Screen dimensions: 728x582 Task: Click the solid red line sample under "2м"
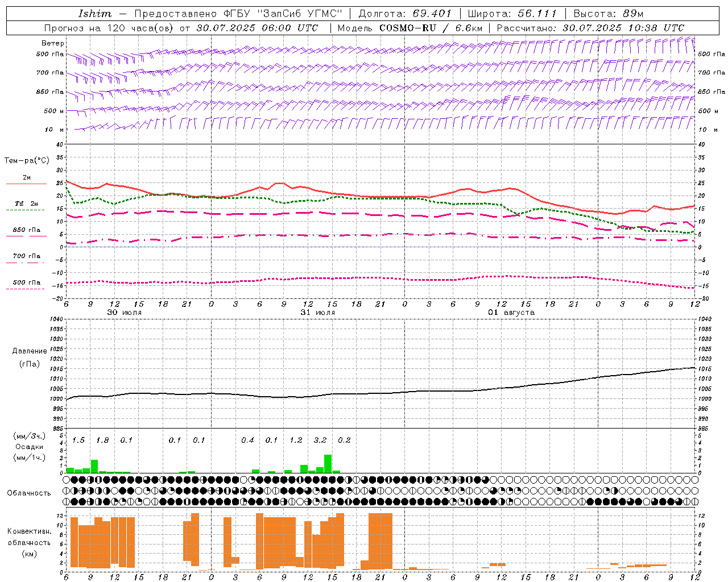coord(26,184)
